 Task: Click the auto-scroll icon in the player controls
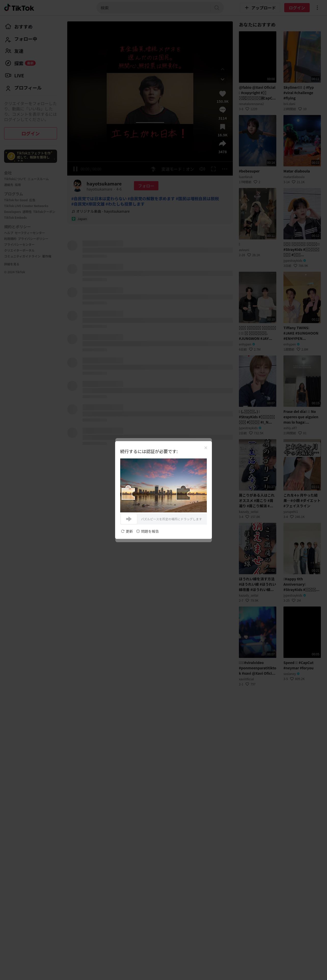pyautogui.click(x=153, y=169)
